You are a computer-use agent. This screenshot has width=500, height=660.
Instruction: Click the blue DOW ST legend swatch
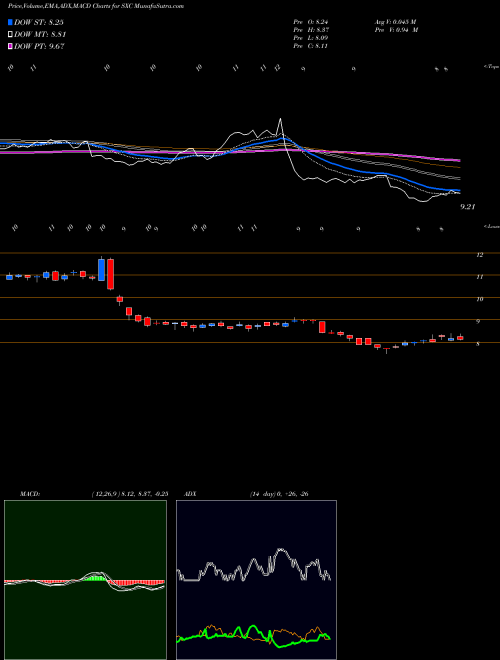click(10, 22)
